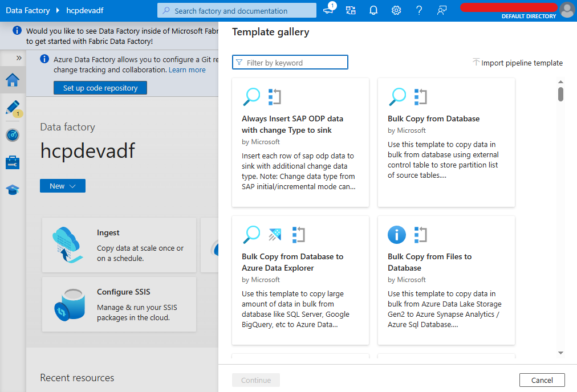
Task: Click the Search factory and documentation box
Action: pos(237,10)
